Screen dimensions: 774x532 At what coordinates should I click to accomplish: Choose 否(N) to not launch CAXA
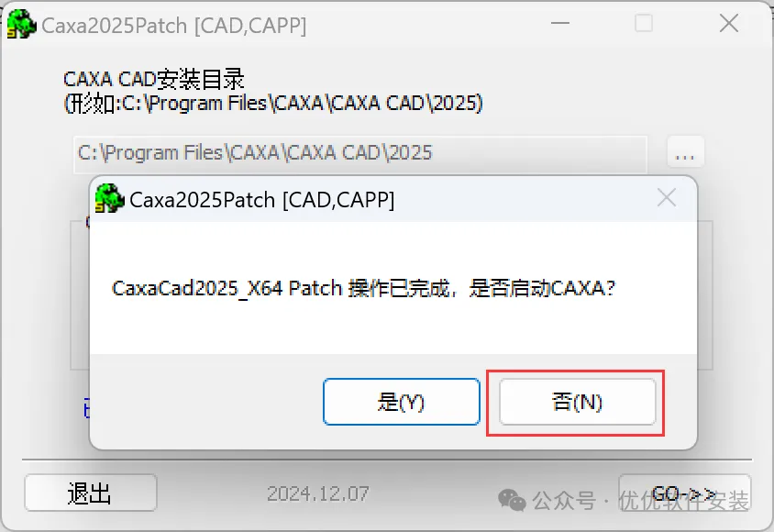[x=577, y=402]
